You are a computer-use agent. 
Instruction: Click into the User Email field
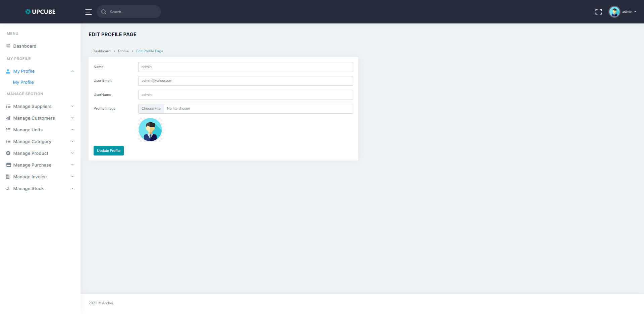245,81
